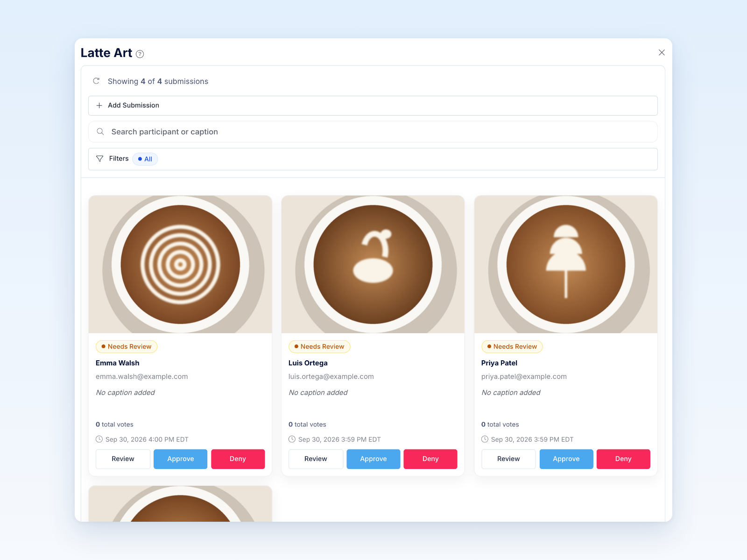Click total votes on Emma Walsh's card
747x560 pixels.
tap(115, 425)
